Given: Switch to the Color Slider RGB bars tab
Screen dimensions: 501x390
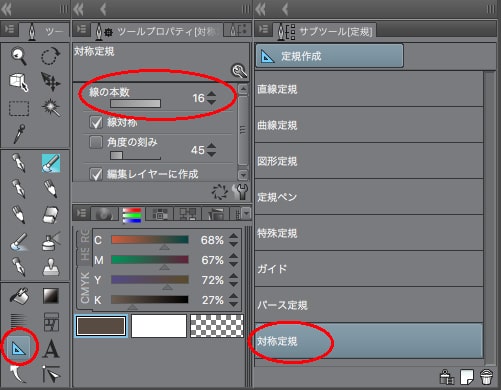Looking at the screenshot, I should click(132, 215).
